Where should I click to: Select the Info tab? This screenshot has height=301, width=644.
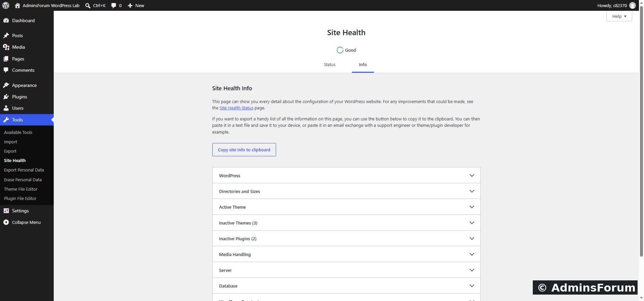[x=363, y=65]
